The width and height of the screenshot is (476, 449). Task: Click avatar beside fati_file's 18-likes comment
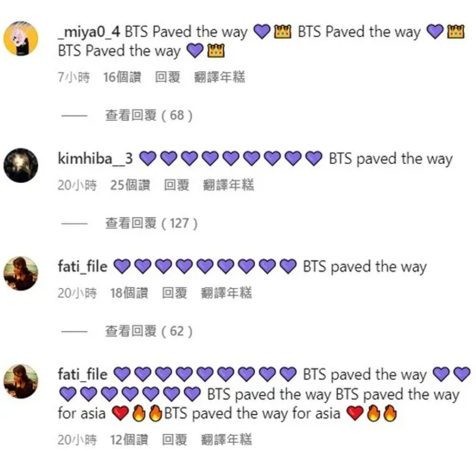point(21,273)
